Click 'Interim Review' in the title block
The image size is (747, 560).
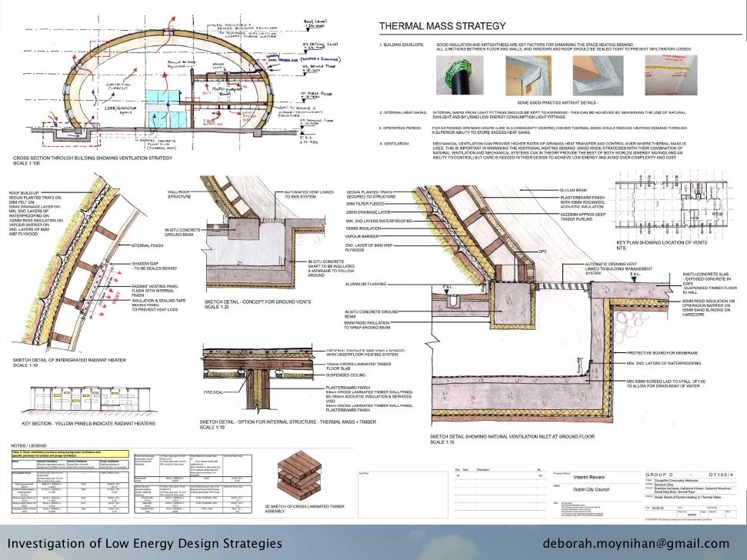click(589, 477)
